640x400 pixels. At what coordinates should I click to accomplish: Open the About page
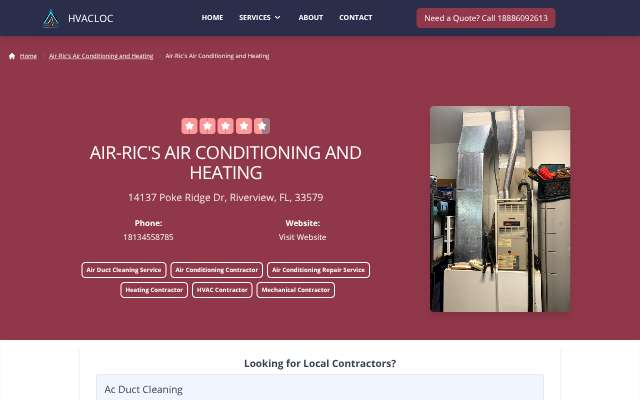(x=311, y=18)
